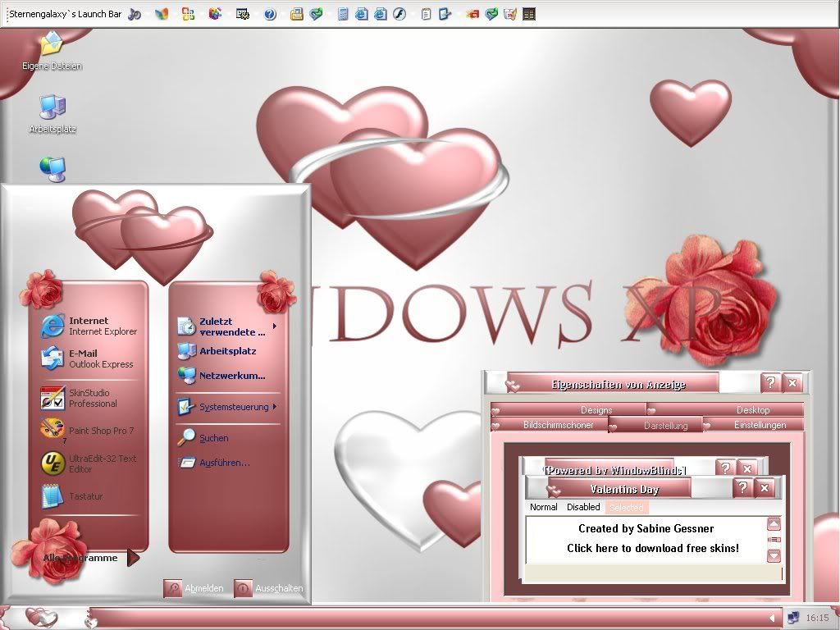Click the dark ledger icon in the Launch Bar
Screen dimensions: 840x630
(529, 14)
